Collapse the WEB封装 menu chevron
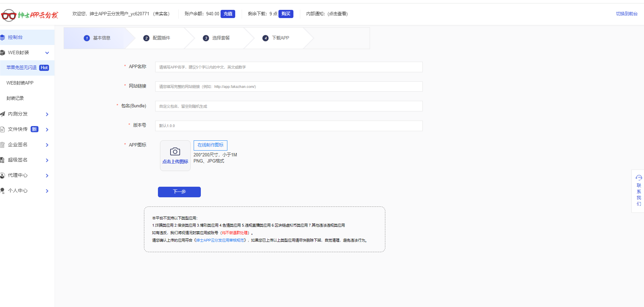This screenshot has height=307, width=644. pyautogui.click(x=47, y=53)
